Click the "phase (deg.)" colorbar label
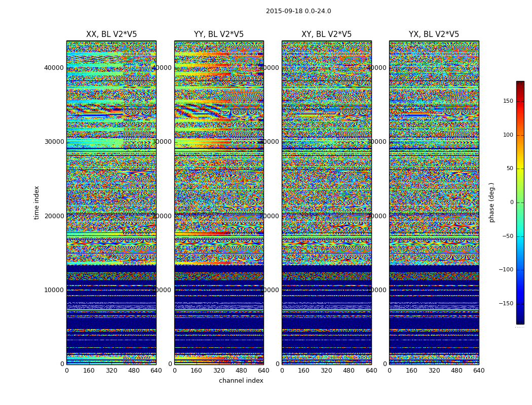532x405 pixels. tap(491, 202)
